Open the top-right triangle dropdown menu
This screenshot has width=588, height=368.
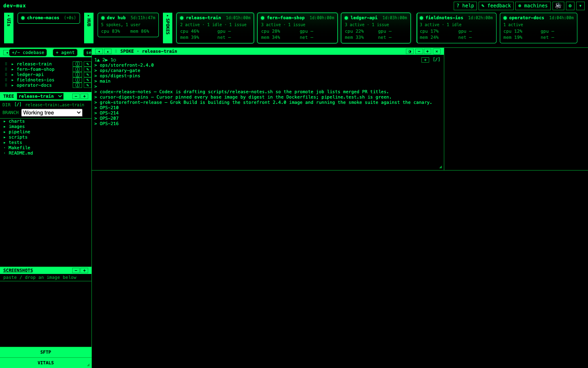[580, 6]
